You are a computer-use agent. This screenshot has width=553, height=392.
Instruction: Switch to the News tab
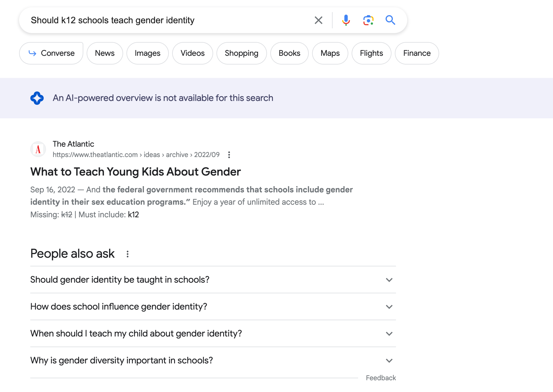(105, 53)
